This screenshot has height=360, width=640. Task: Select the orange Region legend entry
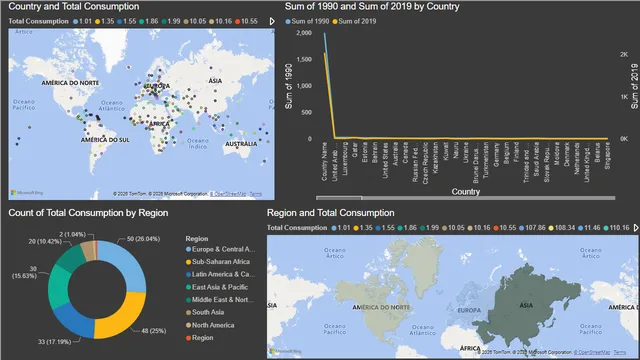pyautogui.click(x=200, y=338)
